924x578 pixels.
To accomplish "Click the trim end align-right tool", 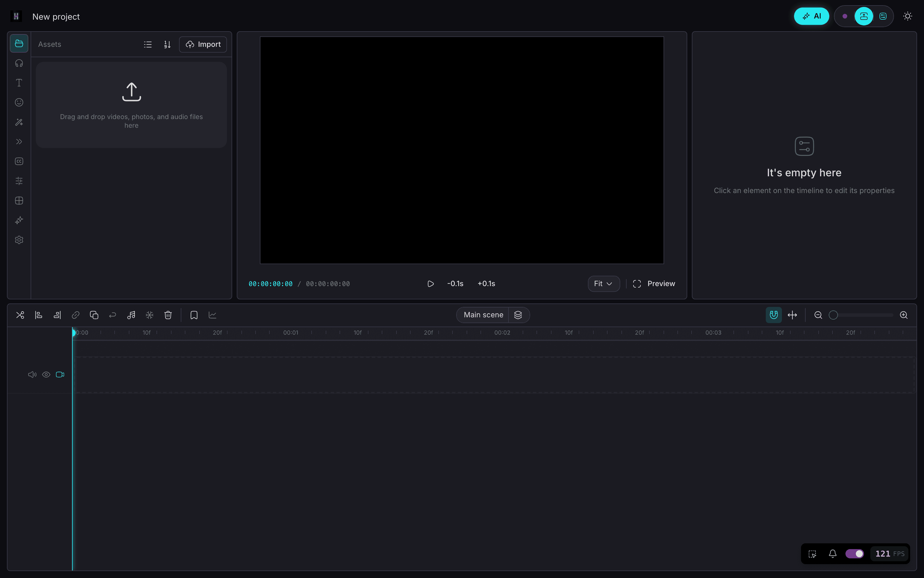I will pos(57,315).
